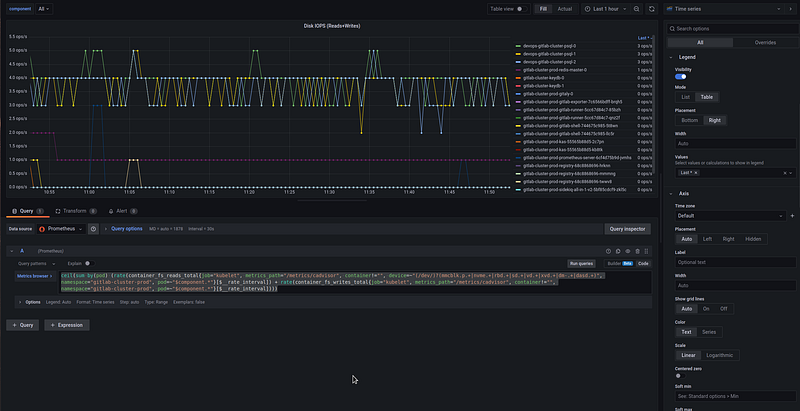Click the Alert tab bell icon
The height and width of the screenshot is (411, 800).
tap(111, 211)
